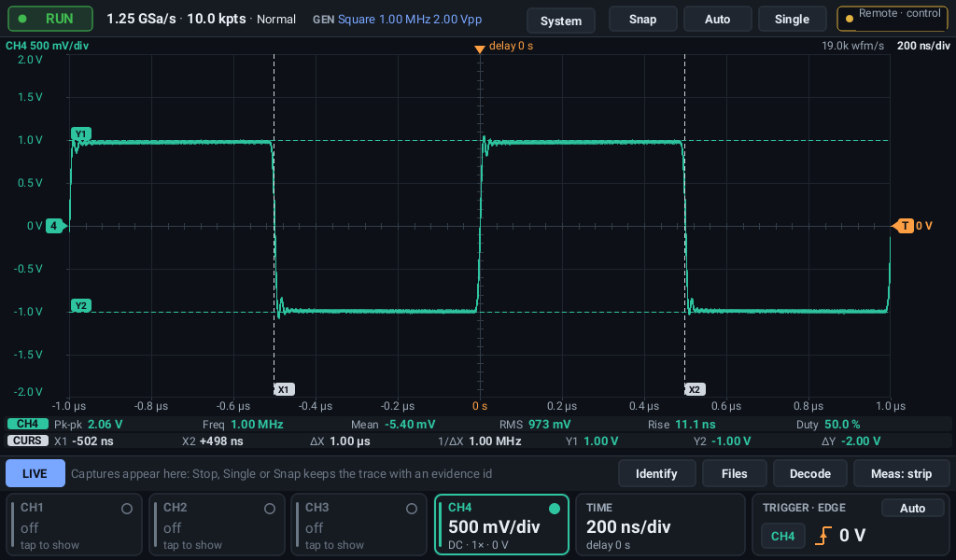956x560 pixels.
Task: Click the GEN Square 1.00 MHz generator label
Action: 397,20
